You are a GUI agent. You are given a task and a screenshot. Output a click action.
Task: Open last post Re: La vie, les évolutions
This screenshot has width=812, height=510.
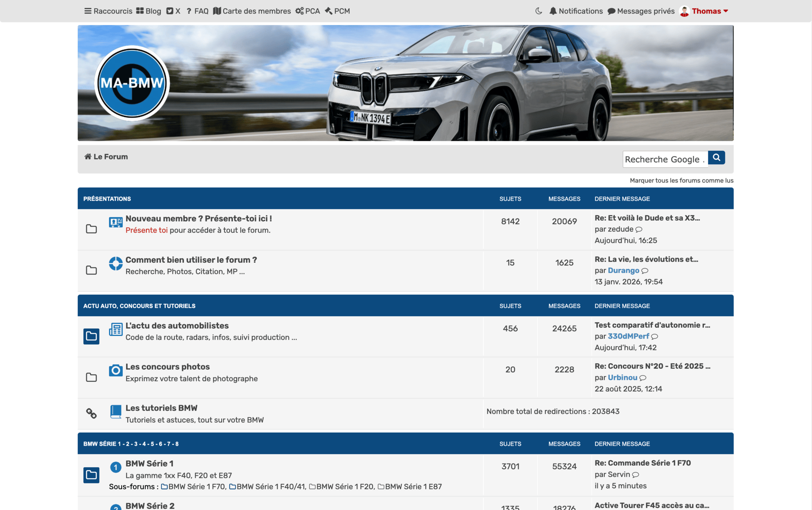646,259
